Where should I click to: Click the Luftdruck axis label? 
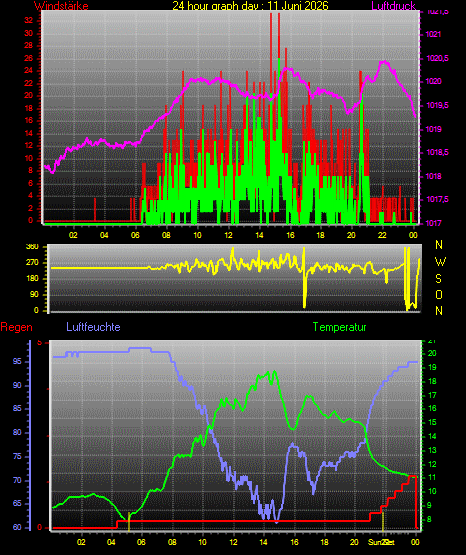pyautogui.click(x=393, y=6)
